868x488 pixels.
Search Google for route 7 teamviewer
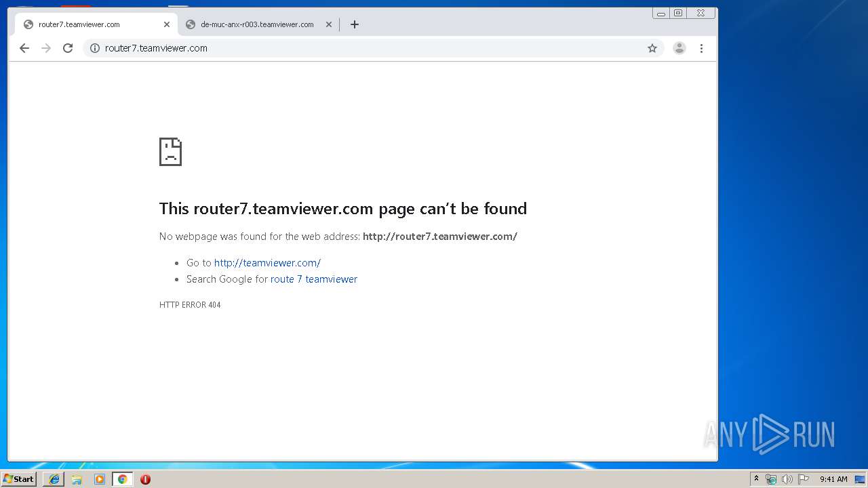314,279
